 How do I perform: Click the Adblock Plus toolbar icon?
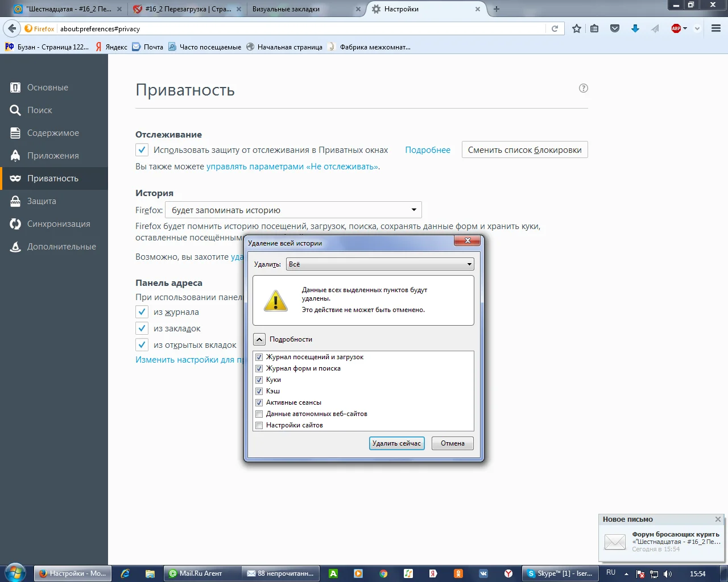pos(676,28)
